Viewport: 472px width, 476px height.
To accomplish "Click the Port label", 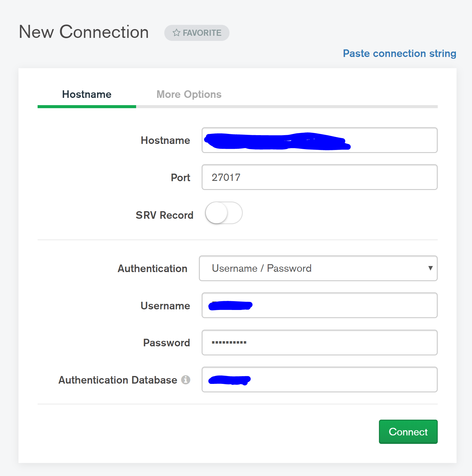I will click(180, 178).
